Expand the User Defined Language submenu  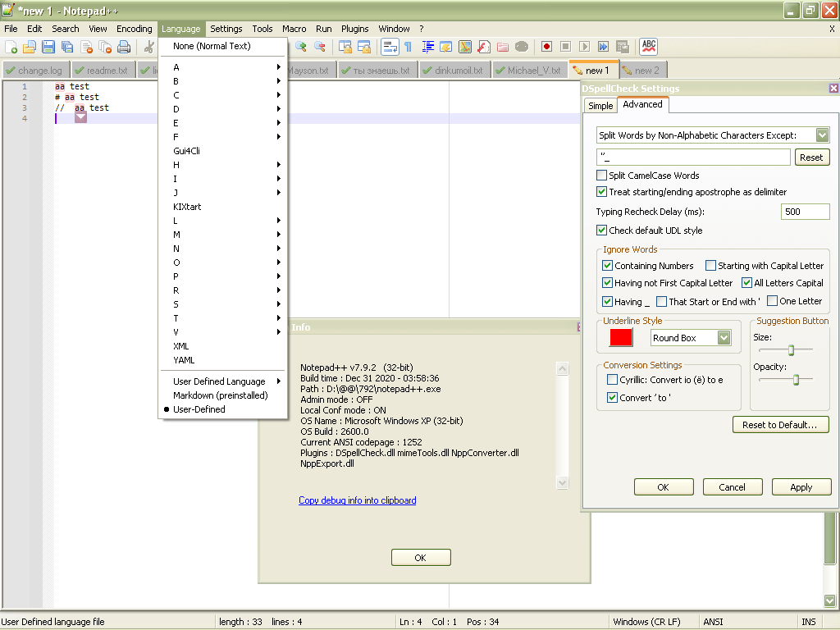click(x=223, y=381)
